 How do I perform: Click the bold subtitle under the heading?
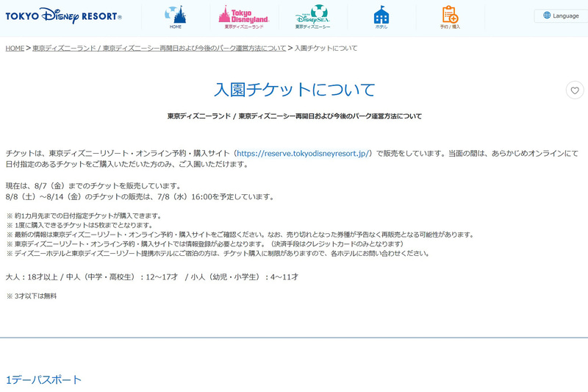[x=295, y=116]
